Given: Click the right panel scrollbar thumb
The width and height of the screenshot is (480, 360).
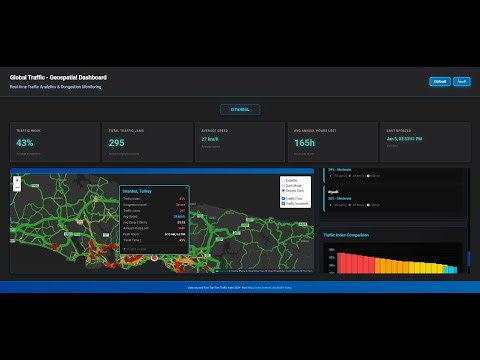Looking at the screenshot, I should [468, 259].
